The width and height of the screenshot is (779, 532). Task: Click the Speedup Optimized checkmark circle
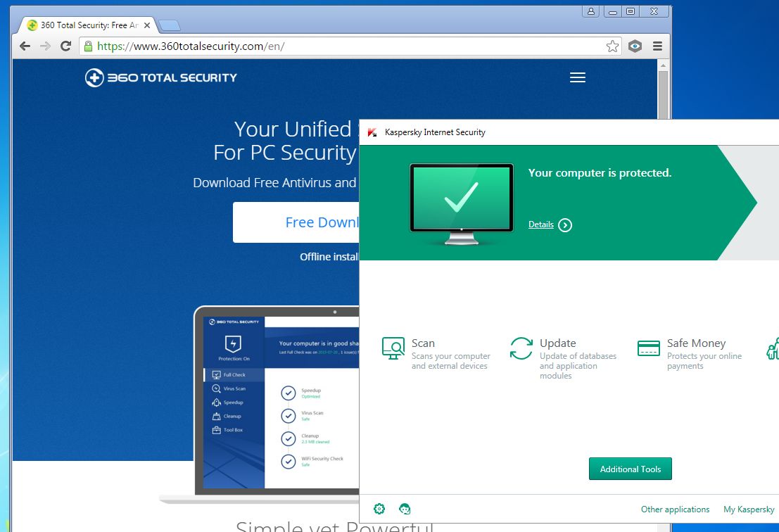(x=288, y=393)
